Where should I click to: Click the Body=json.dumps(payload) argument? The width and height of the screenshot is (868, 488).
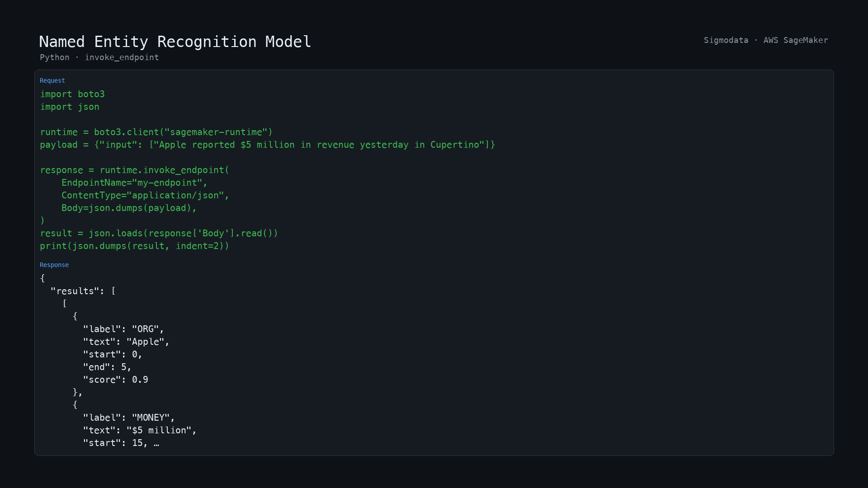(129, 208)
